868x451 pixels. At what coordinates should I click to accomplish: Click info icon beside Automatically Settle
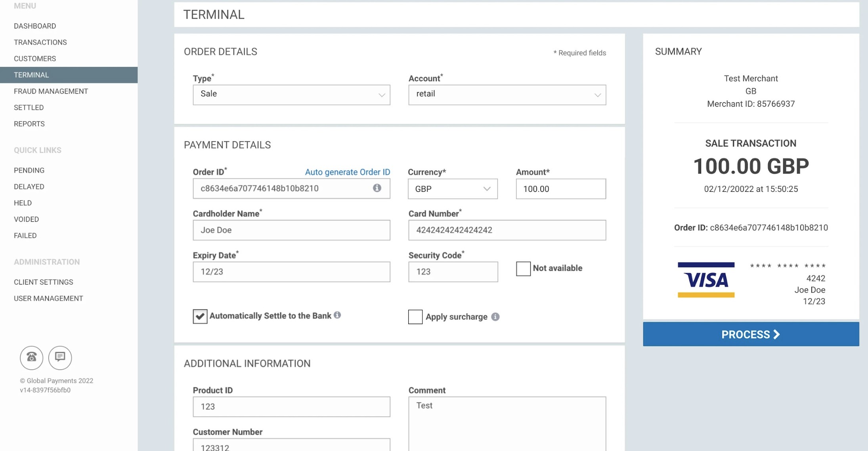(x=337, y=315)
